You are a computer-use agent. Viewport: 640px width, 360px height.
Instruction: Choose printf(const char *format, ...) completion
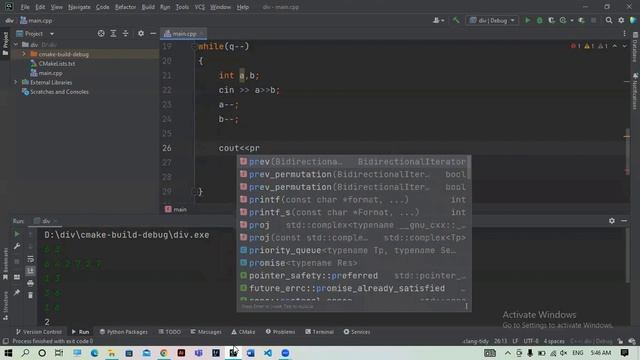[354, 200]
